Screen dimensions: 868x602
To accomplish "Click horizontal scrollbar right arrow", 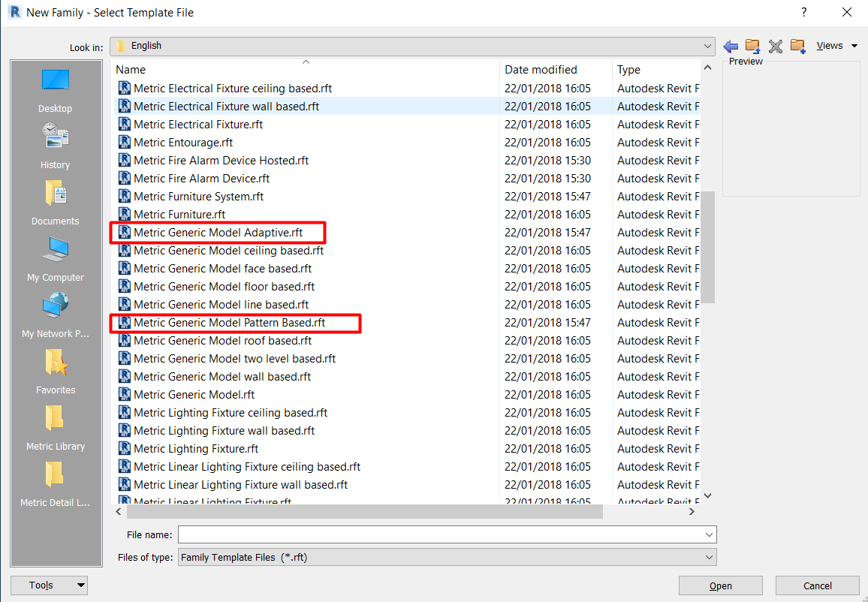I will 692,512.
